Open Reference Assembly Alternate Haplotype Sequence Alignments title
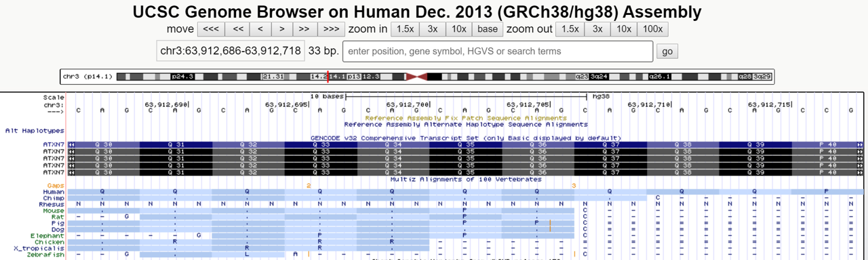This screenshot has height=260, width=868. click(466, 124)
